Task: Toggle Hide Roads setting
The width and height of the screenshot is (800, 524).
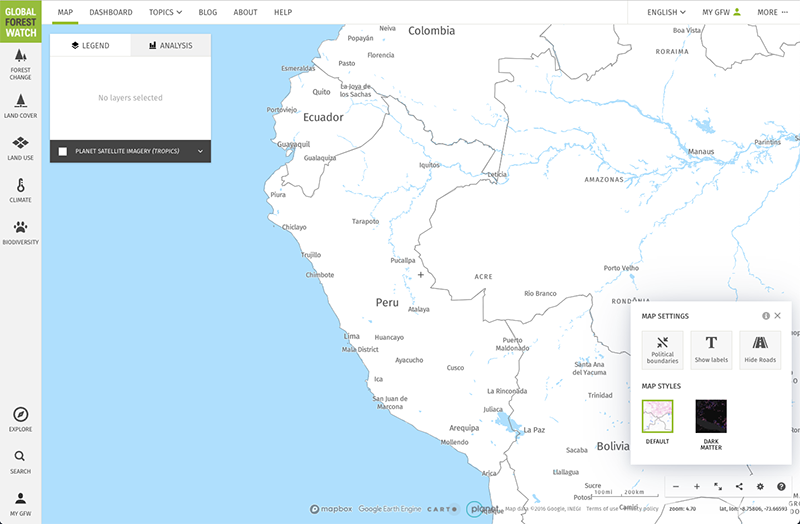Action: 760,350
